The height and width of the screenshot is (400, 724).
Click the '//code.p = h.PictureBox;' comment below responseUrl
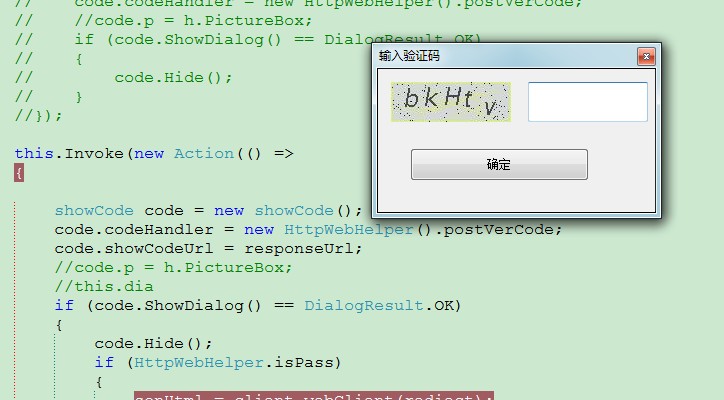(173, 267)
